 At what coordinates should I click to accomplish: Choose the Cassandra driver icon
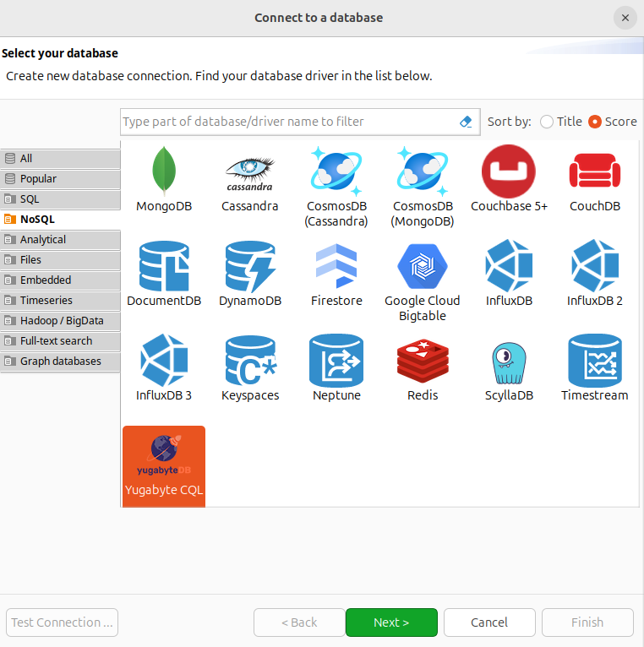click(249, 171)
